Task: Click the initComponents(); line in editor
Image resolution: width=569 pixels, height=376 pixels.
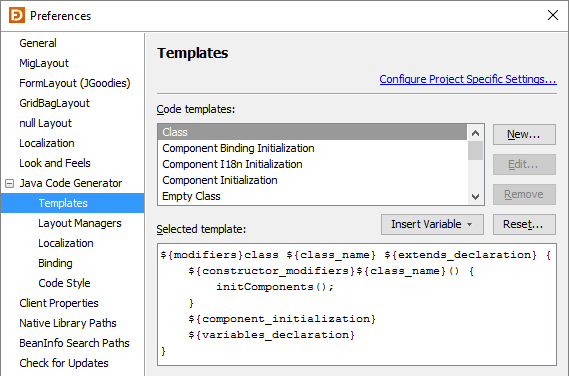Action: click(x=275, y=287)
